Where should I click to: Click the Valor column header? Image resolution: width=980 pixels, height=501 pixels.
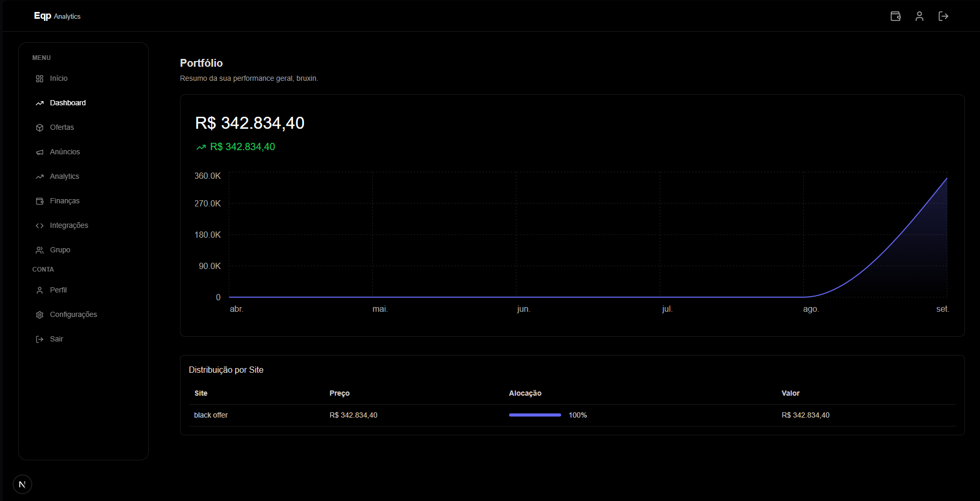791,393
